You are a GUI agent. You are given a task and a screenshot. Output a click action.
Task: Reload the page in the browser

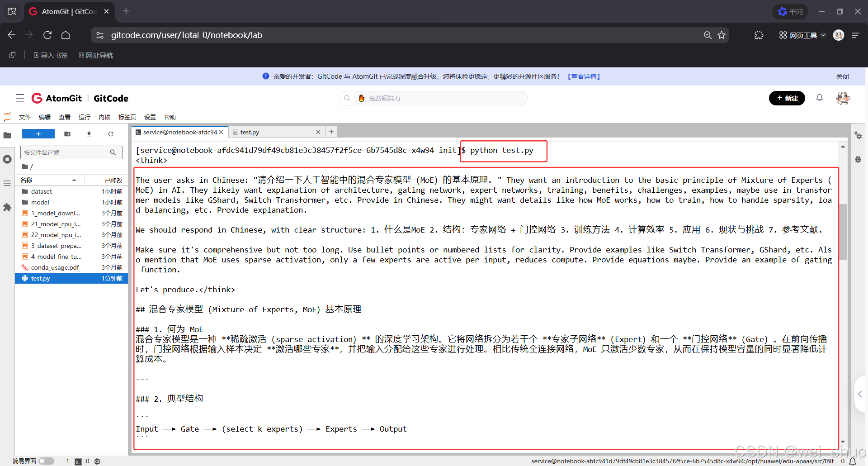point(47,35)
